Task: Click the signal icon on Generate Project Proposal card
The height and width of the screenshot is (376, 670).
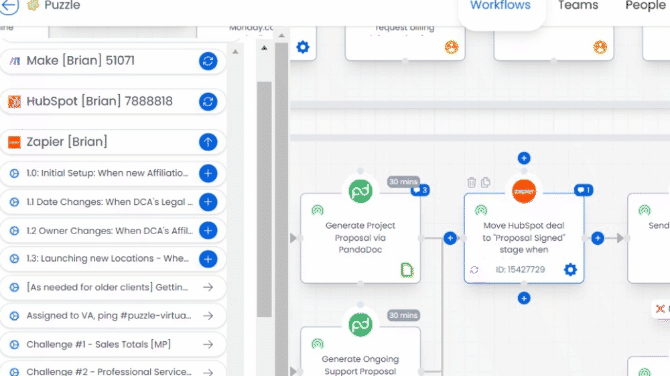Action: click(x=317, y=210)
